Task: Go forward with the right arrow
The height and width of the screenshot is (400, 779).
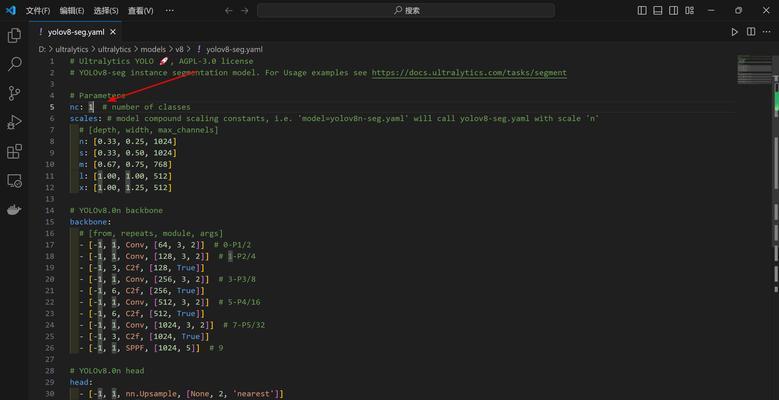Action: [244, 10]
